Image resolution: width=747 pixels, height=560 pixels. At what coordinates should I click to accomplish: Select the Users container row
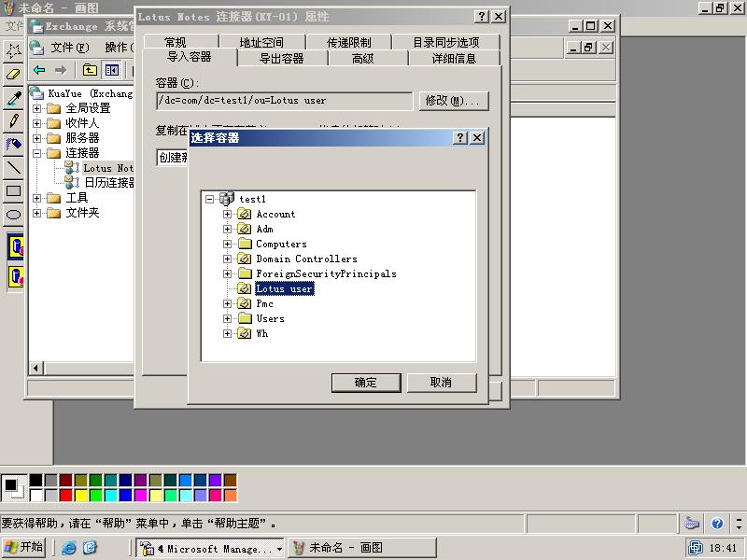(x=270, y=318)
